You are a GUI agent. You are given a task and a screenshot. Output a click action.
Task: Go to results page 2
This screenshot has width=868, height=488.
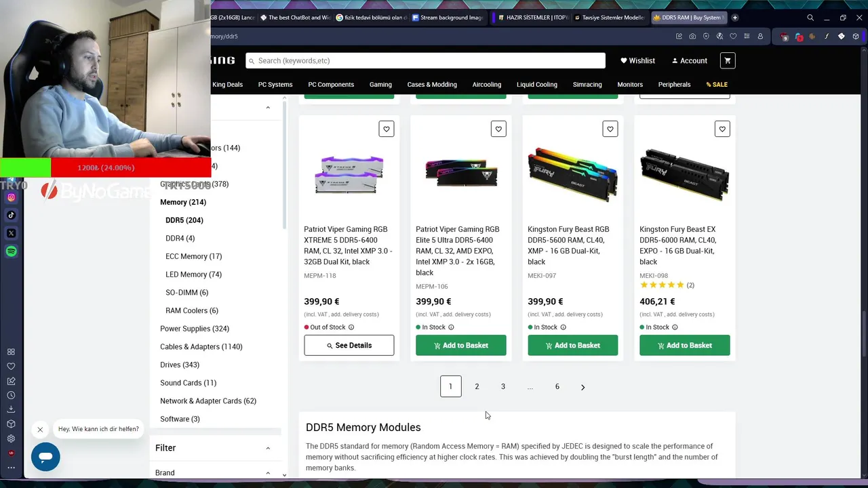477,386
